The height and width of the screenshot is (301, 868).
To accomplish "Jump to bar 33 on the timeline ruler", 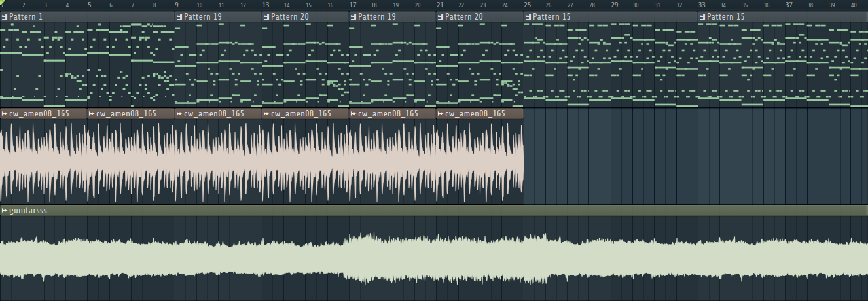I will pos(702,5).
